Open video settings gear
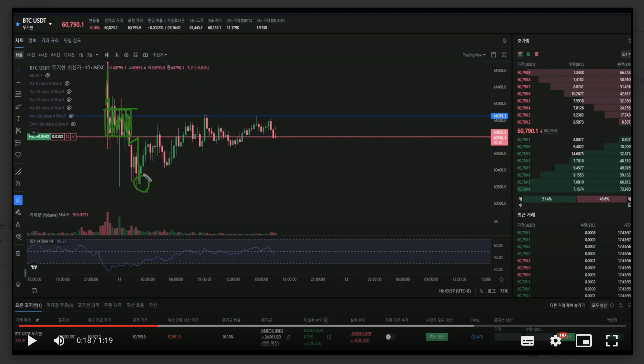644x364 pixels. (555, 341)
